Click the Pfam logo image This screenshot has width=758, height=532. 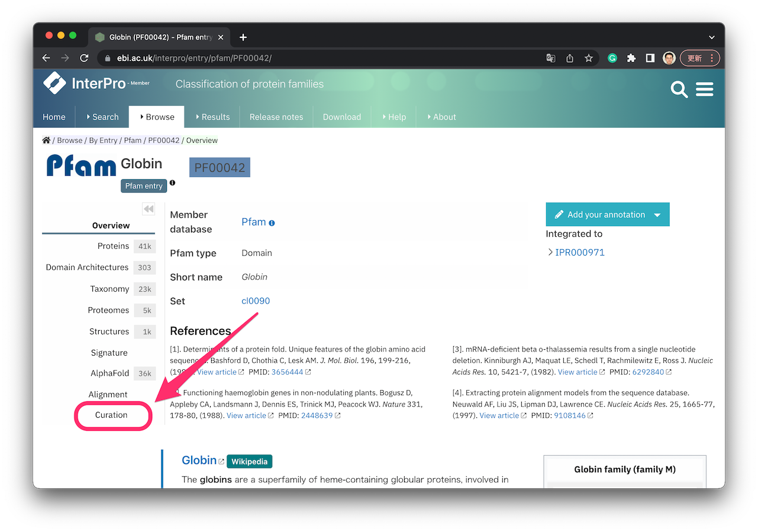coord(82,165)
